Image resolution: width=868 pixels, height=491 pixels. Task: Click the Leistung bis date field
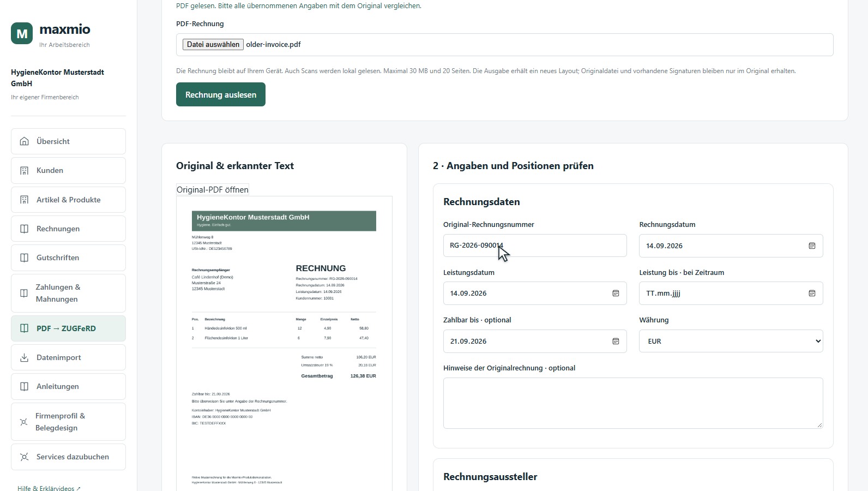[731, 294]
